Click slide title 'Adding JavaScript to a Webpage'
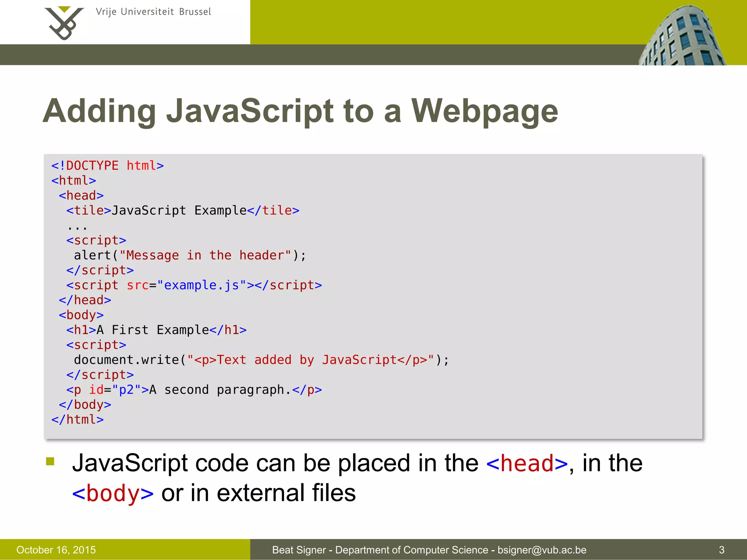Viewport: 747px width, 560px height. pyautogui.click(x=300, y=111)
